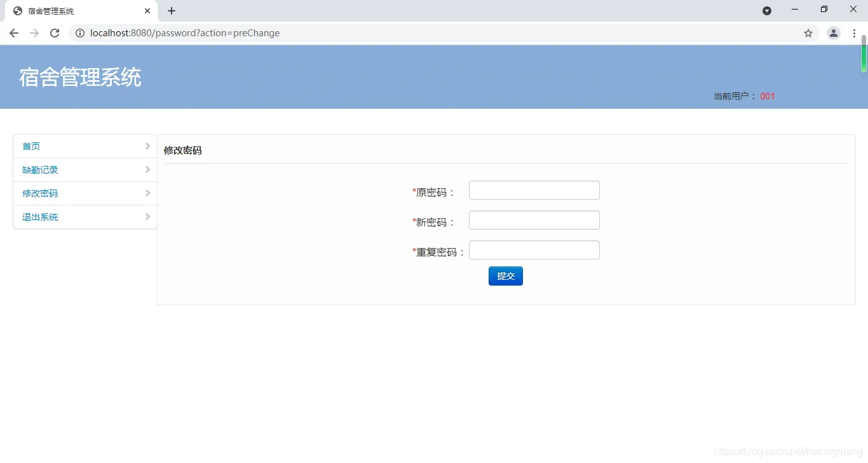The height and width of the screenshot is (463, 868).
Task: Click the chevron next to 缺勤记录
Action: (x=147, y=170)
